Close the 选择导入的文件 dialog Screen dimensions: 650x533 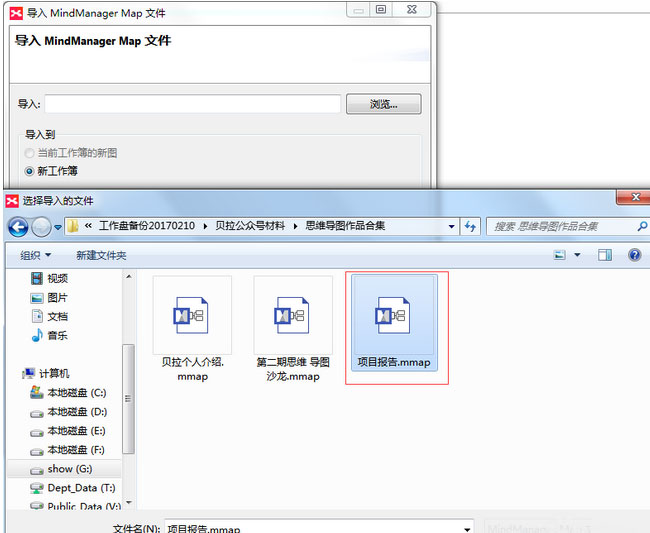[635, 197]
